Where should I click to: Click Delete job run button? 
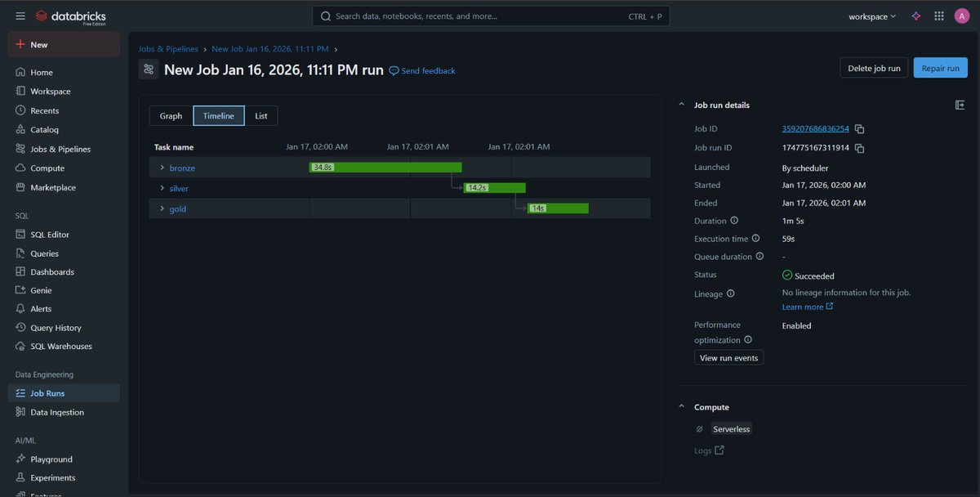(874, 68)
